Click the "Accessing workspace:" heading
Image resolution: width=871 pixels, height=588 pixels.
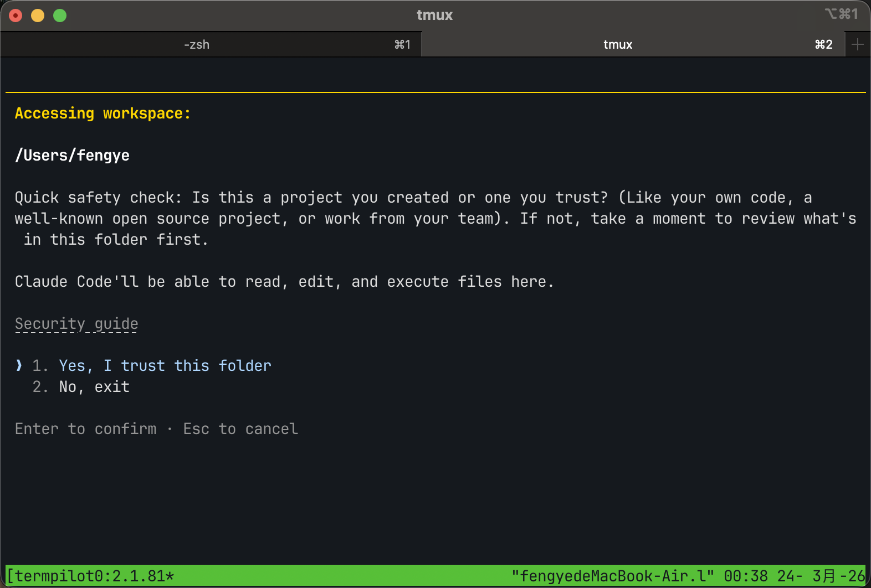click(103, 113)
